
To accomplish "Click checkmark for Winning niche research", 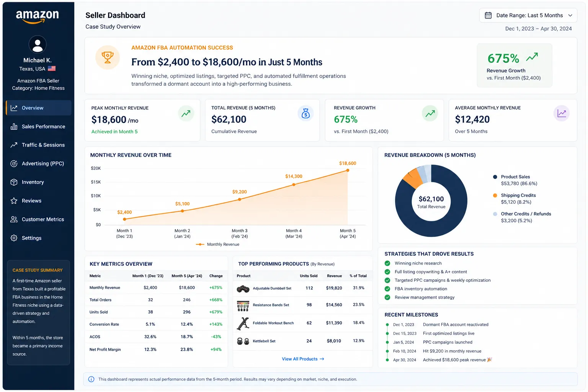I will [387, 263].
